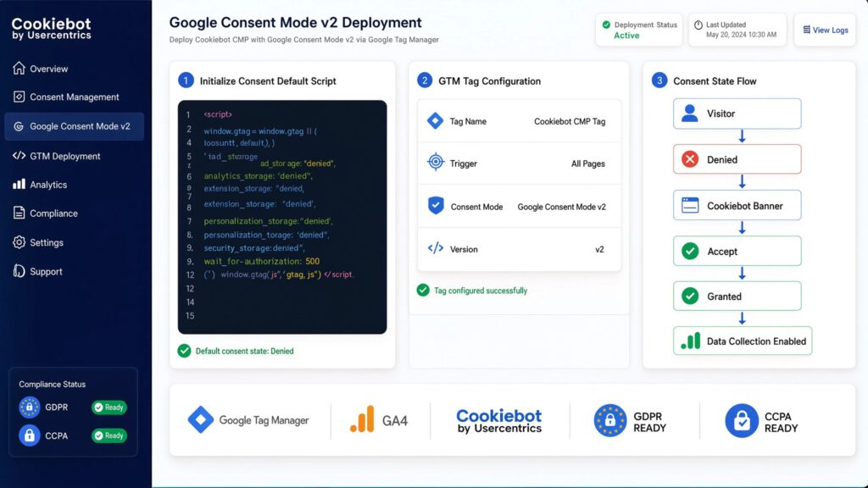868x488 pixels.
Task: Click the Version code brackets icon
Action: point(436,248)
